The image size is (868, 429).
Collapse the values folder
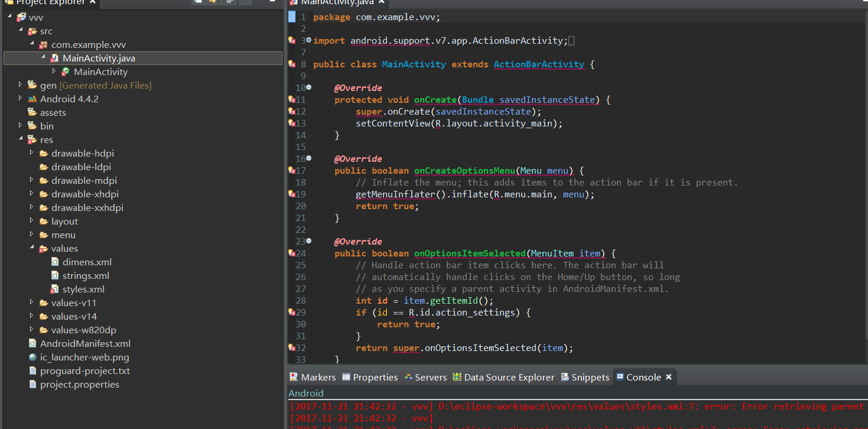32,248
